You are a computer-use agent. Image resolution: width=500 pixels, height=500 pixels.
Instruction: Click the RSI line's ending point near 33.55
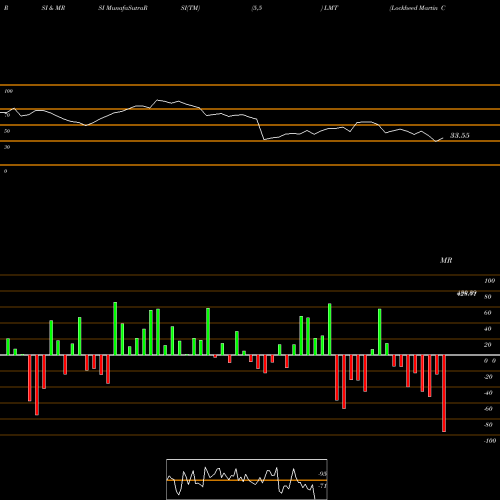pyautogui.click(x=443, y=138)
